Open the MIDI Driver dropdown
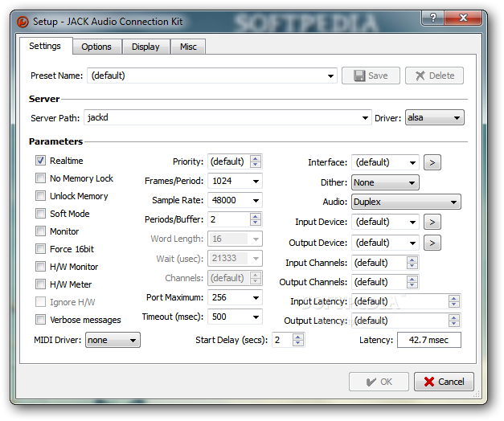504x421 pixels. point(113,340)
